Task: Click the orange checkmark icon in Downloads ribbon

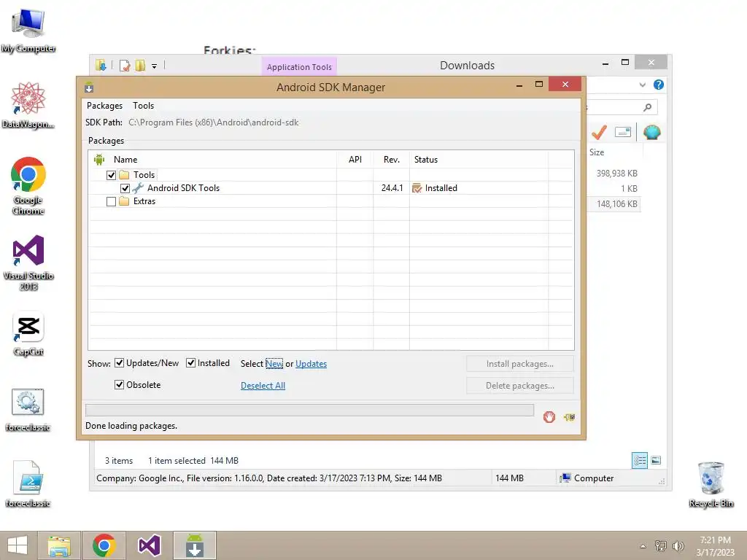Action: pyautogui.click(x=599, y=132)
